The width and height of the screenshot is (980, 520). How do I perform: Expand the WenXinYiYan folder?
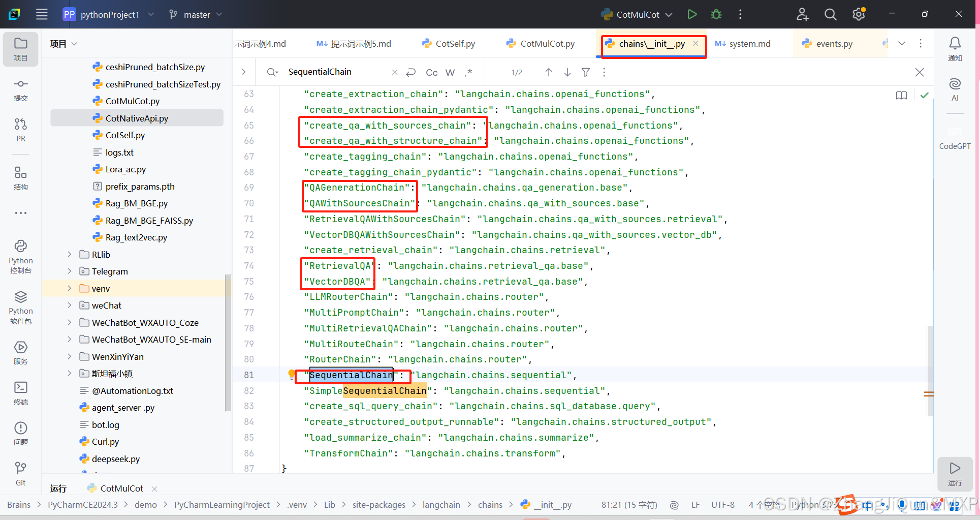click(x=70, y=357)
